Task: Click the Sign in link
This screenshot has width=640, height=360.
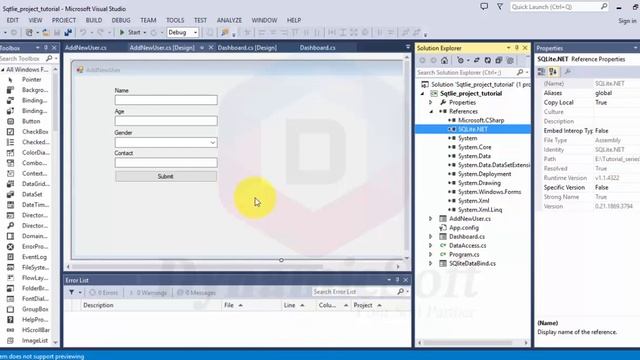Action: coord(627,21)
